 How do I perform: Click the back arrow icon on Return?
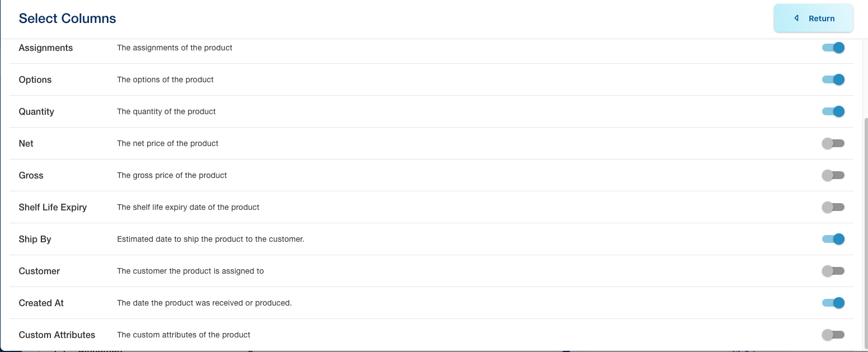[796, 18]
